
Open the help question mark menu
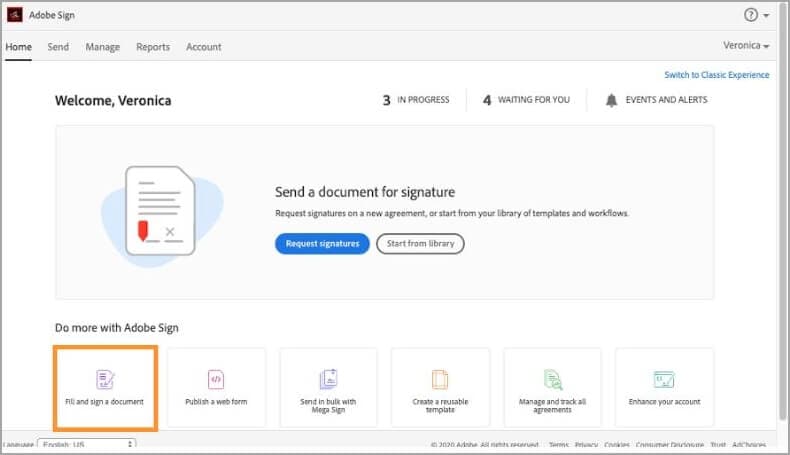[x=751, y=15]
